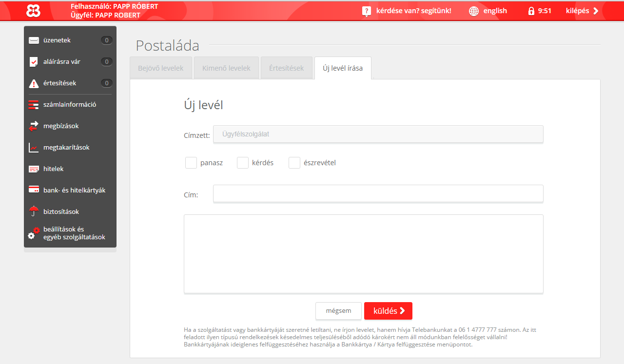Screen dimensions: 624x364
Task: Click the warning triangle icon beside értesítések
Action: pos(34,83)
